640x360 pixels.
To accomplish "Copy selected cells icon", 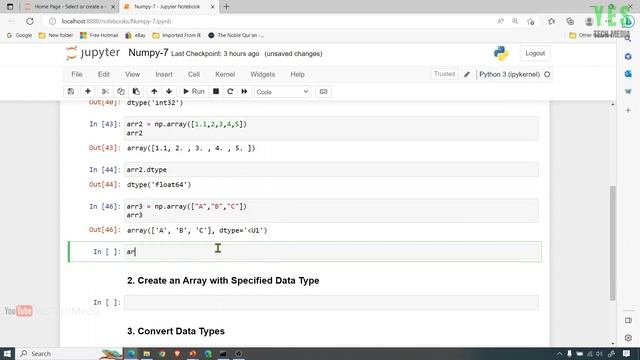I will [121, 91].
